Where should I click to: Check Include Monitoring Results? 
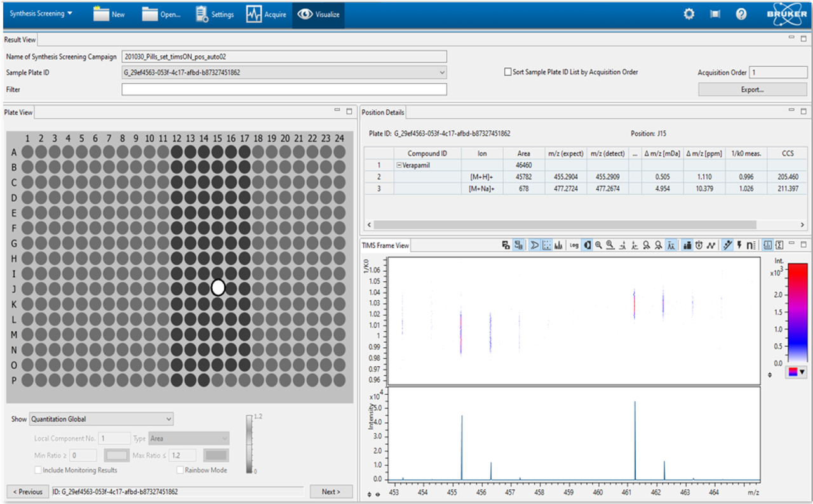click(36, 470)
